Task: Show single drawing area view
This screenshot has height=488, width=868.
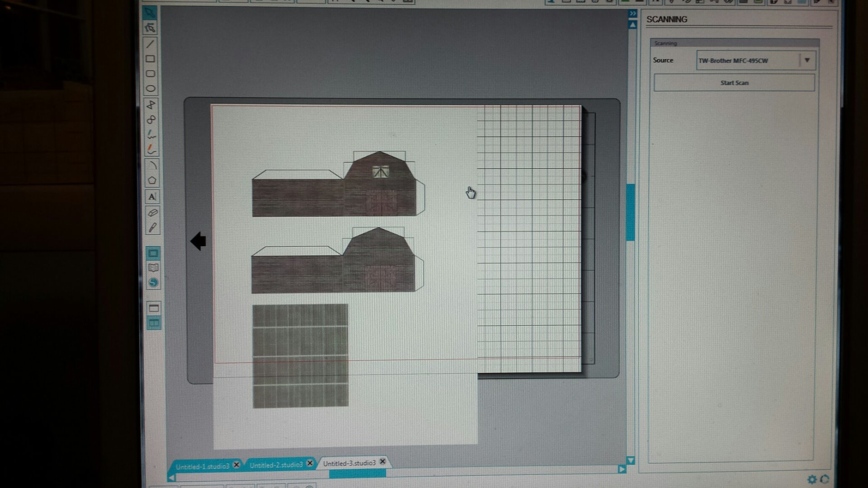Action: [154, 308]
